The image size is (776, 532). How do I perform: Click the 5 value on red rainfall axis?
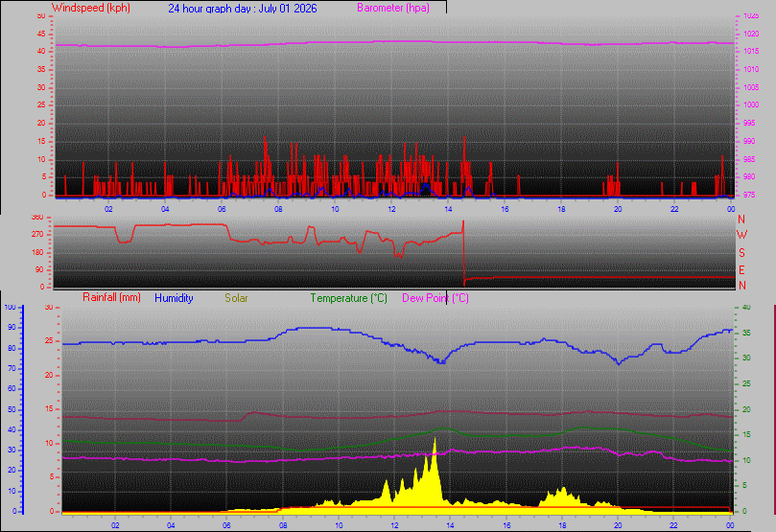pyautogui.click(x=51, y=477)
